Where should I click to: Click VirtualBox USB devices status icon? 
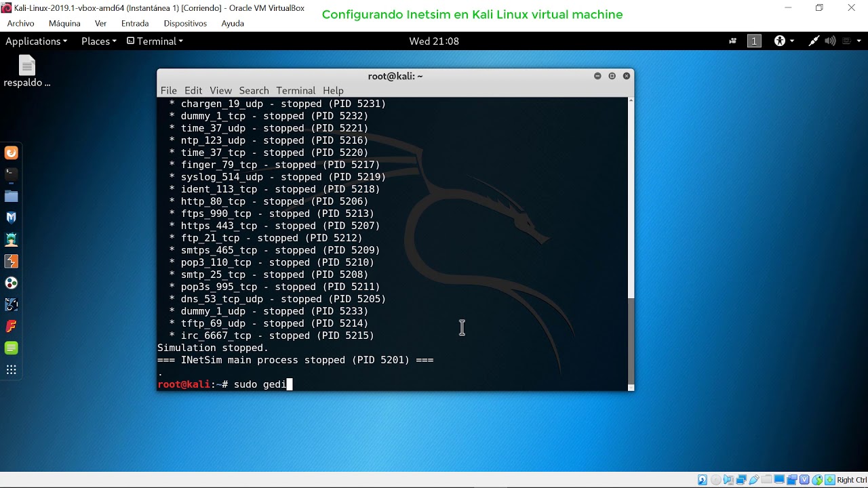(x=754, y=480)
